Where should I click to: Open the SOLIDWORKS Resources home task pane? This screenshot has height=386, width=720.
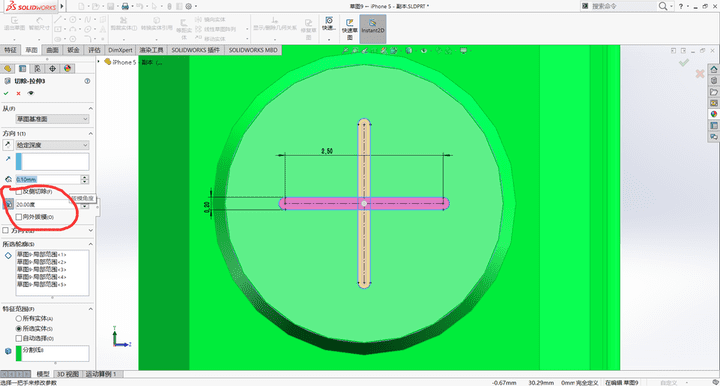[714, 69]
